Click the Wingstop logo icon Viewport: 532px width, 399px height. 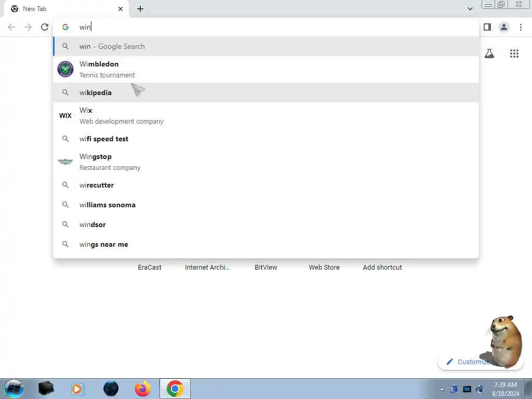tap(65, 162)
